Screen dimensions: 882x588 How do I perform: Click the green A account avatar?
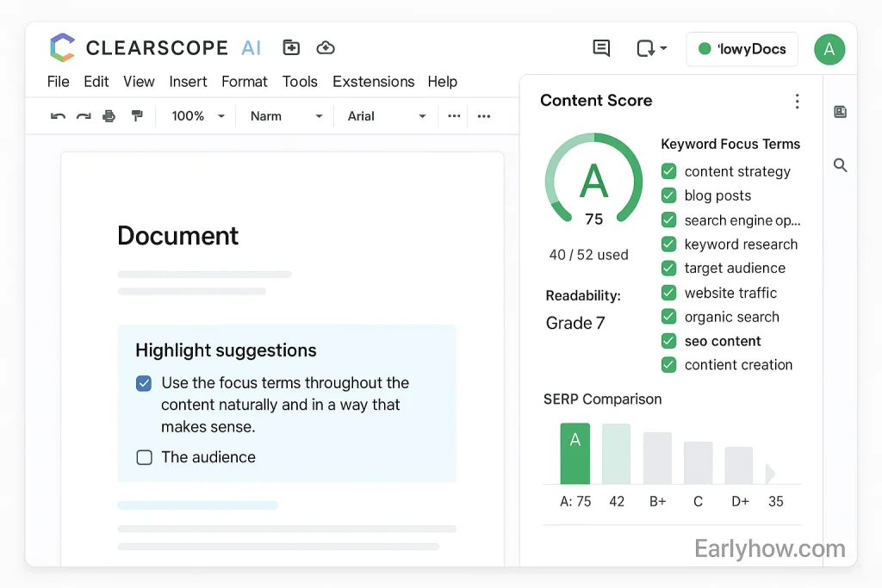point(829,49)
